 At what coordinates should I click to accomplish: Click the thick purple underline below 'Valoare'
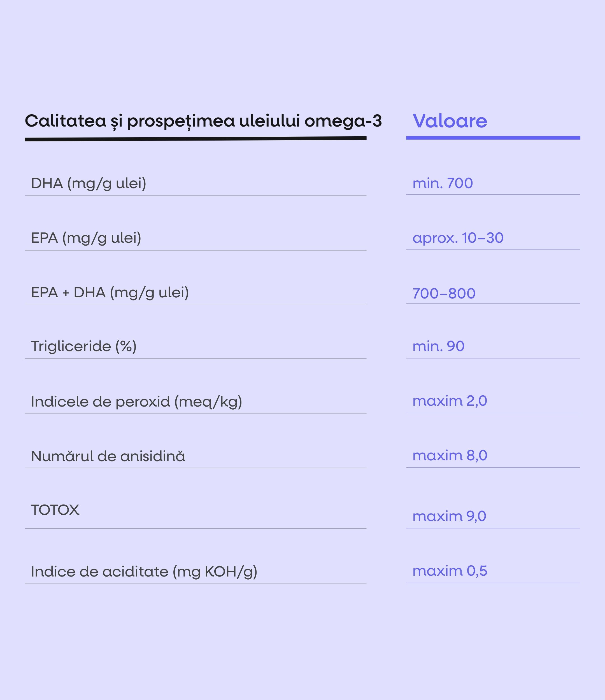pos(493,138)
